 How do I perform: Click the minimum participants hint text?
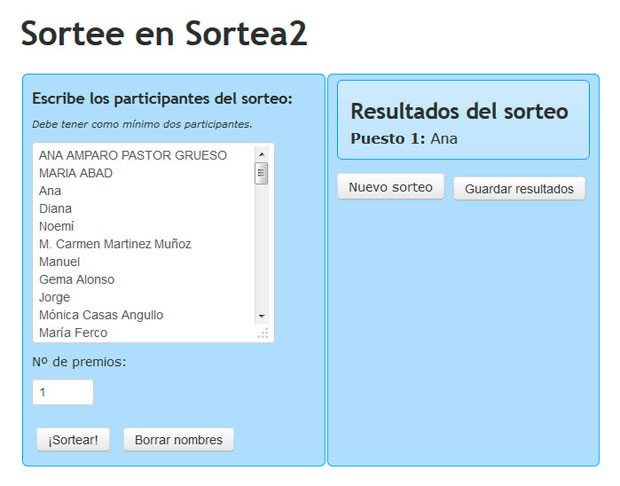tap(142, 124)
